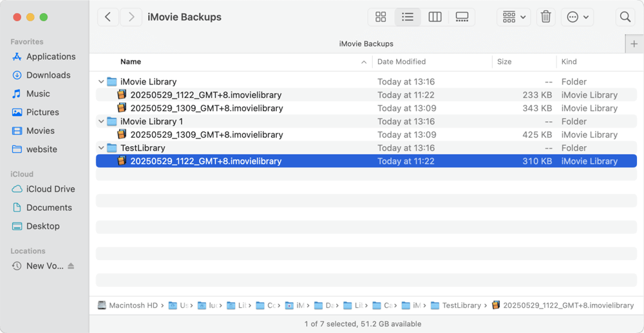The height and width of the screenshot is (333, 644).
Task: Select list view mode
Action: tap(408, 17)
